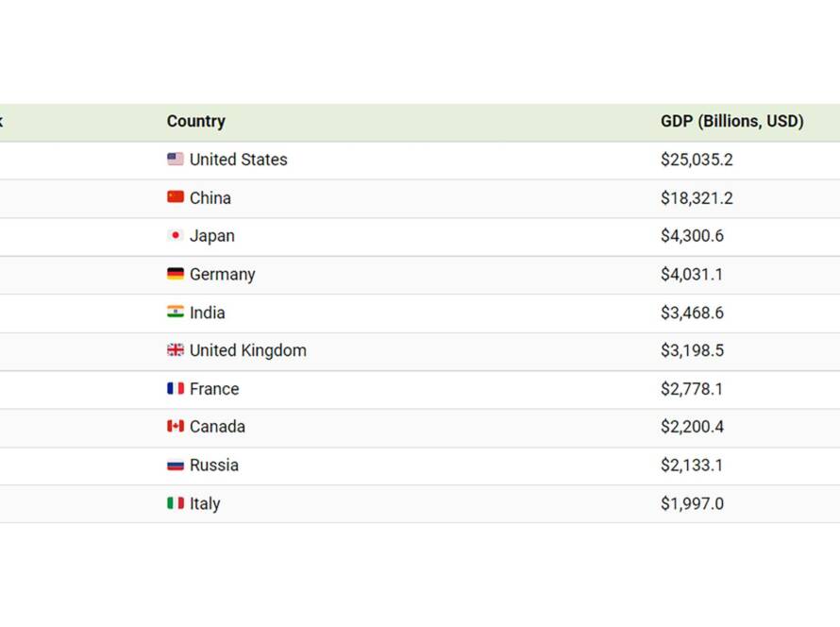Click the United Kingdom flag icon
The width and height of the screenshot is (840, 627).
coord(176,350)
